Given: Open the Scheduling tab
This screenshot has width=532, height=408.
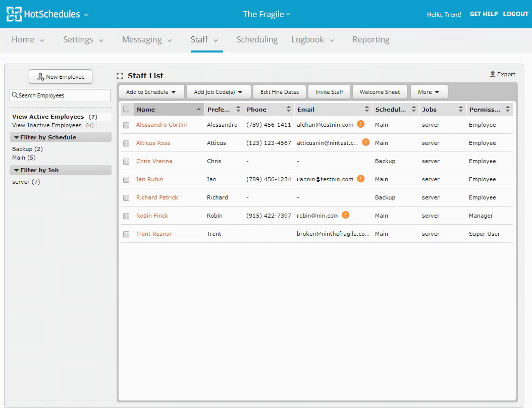Looking at the screenshot, I should point(257,40).
